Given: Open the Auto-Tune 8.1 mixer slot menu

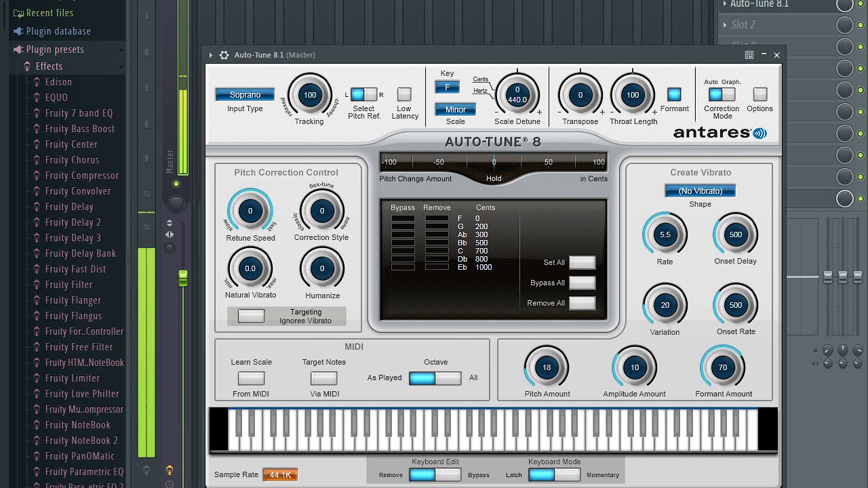Looking at the screenshot, I should coord(725,4).
